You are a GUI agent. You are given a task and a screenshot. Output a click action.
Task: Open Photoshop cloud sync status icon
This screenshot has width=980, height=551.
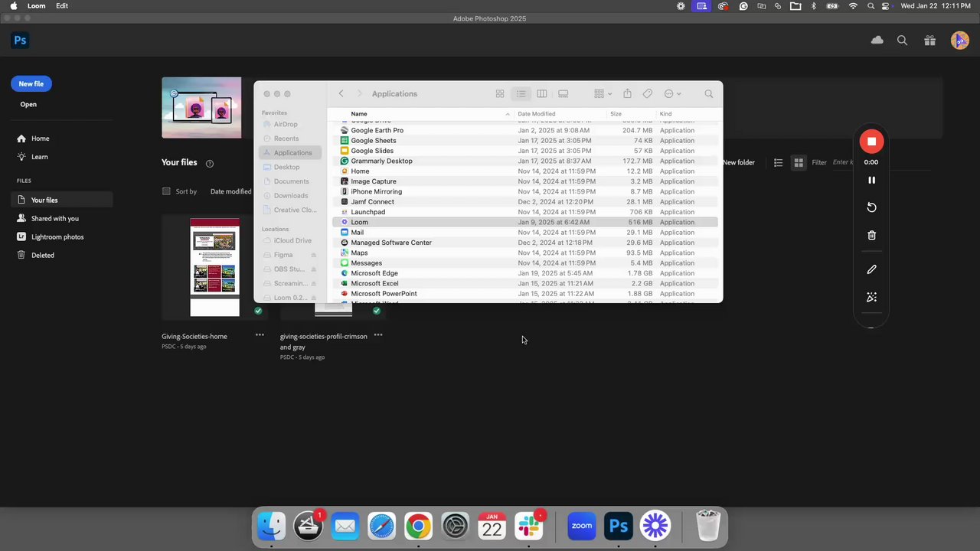[877, 41]
